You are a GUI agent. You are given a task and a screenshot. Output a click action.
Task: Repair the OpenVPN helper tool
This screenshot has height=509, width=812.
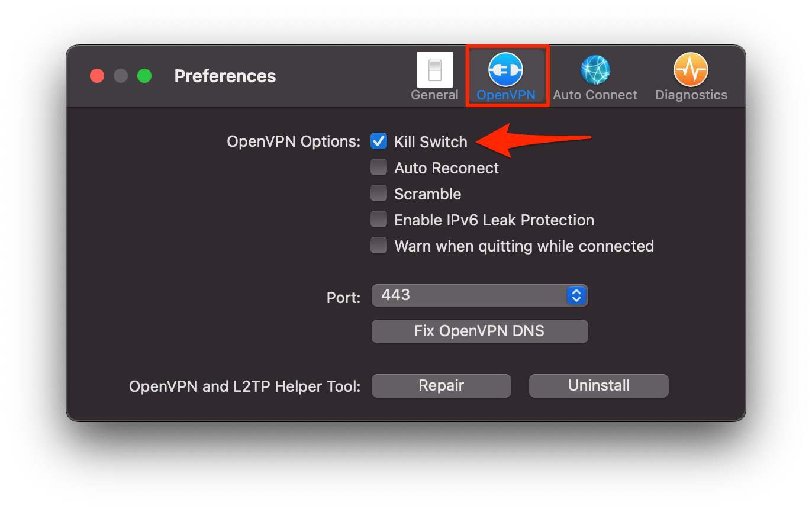pyautogui.click(x=441, y=385)
